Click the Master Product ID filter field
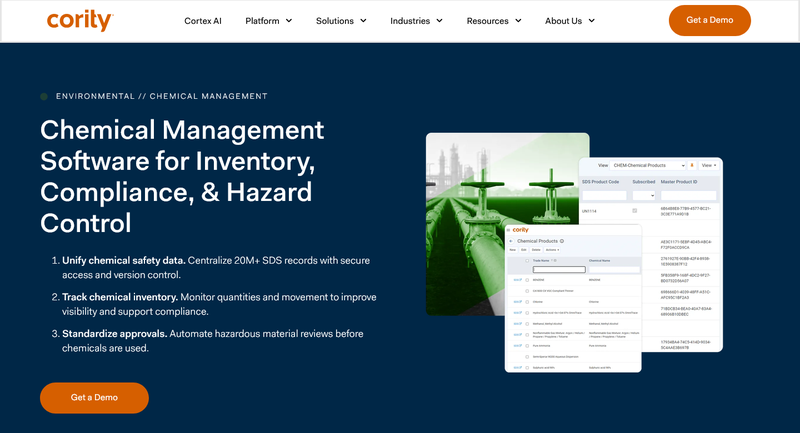Screen dimensions: 800x433 point(688,195)
